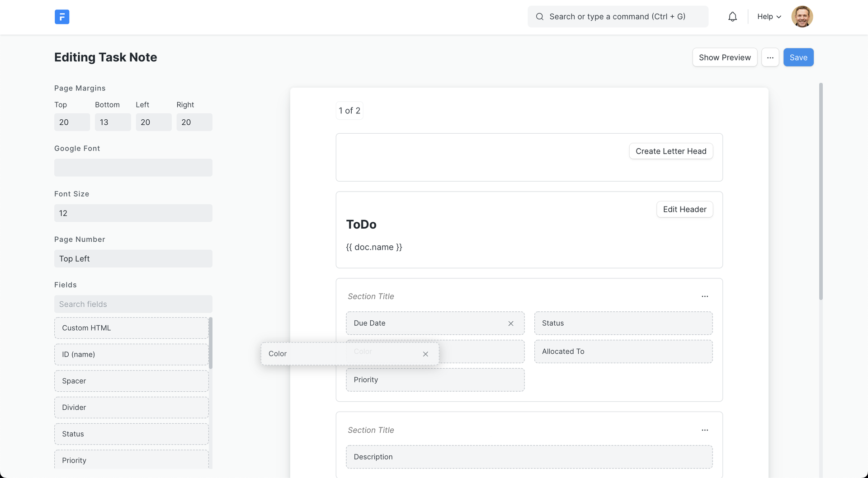Remove the dragged Color field
The width and height of the screenshot is (868, 478).
[x=425, y=354]
